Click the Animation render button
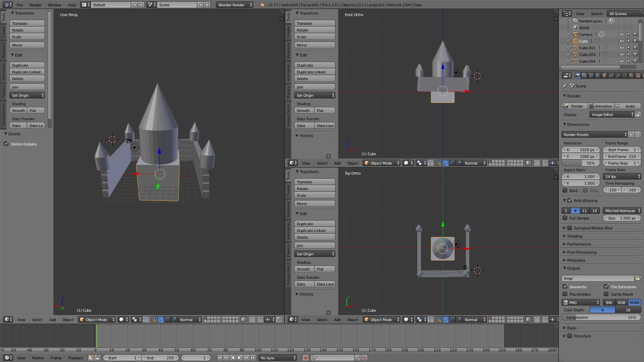 (600, 106)
